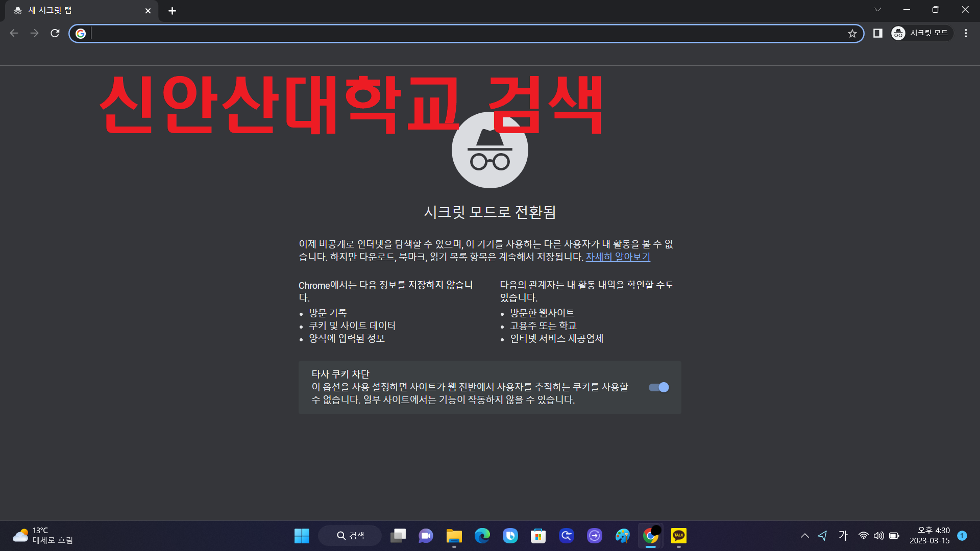Click the 고용주 또는 학교 list item

click(543, 325)
